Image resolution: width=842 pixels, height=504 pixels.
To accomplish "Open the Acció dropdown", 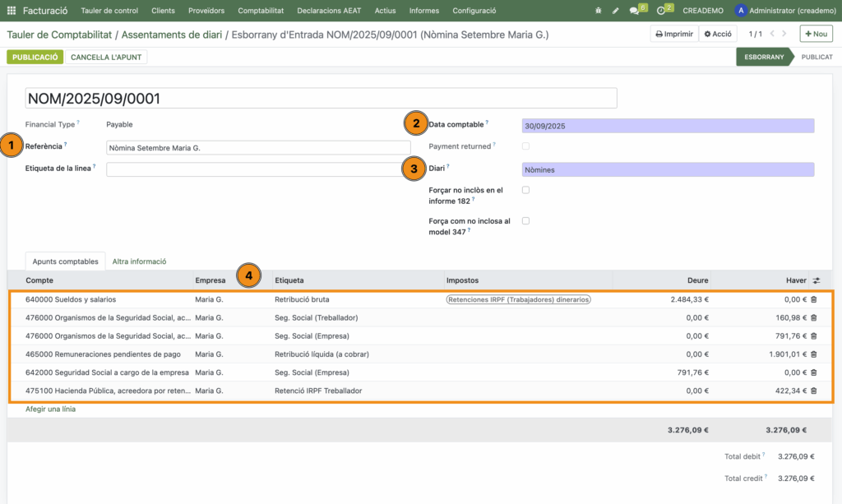I will [x=718, y=35].
